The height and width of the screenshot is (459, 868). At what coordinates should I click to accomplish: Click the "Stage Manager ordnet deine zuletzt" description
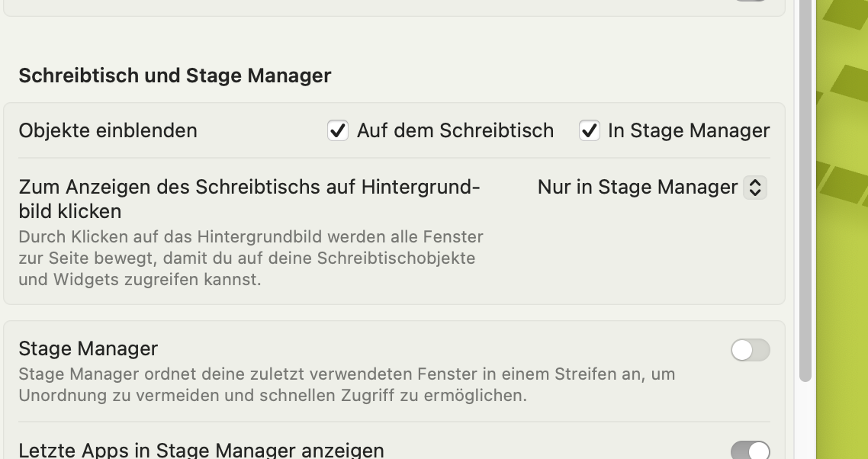(x=346, y=385)
